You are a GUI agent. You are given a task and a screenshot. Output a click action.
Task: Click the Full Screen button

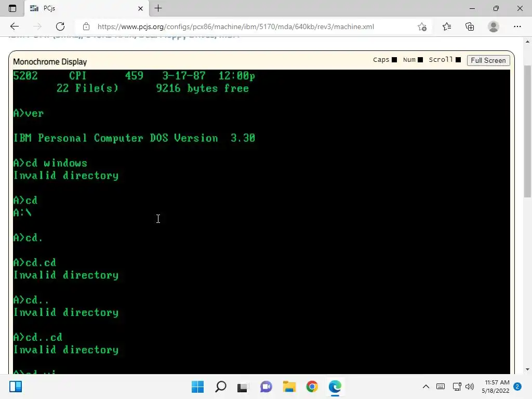(488, 60)
